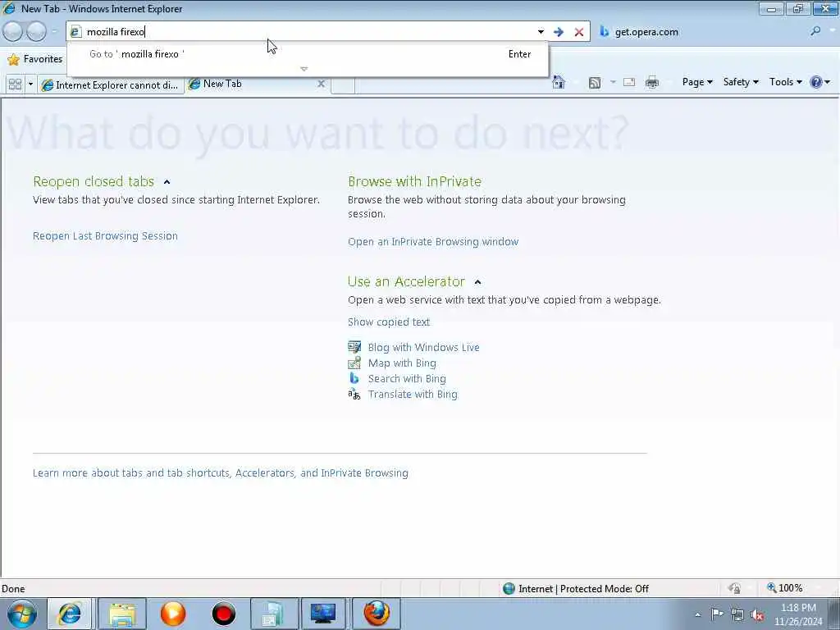Expand the suggestion list down chevron
Viewport: 840px width, 630px height.
click(304, 69)
